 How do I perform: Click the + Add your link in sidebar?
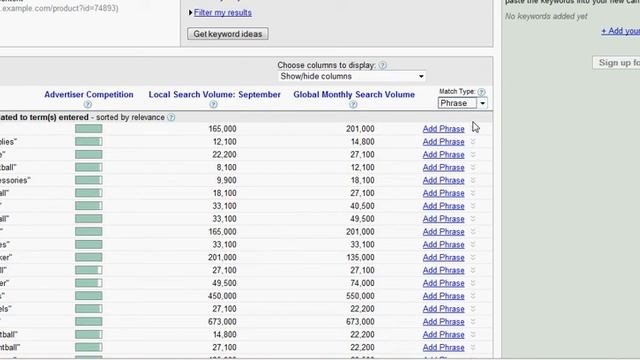click(x=620, y=31)
